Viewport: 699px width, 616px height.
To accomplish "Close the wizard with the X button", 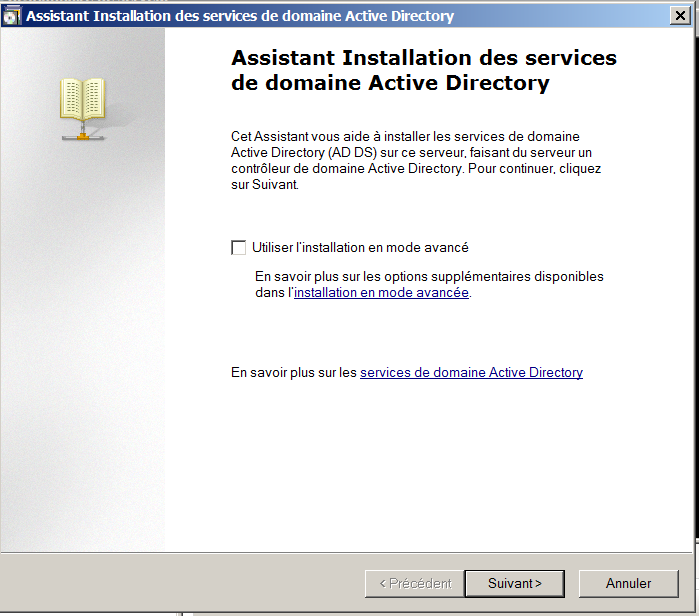I will [x=680, y=16].
